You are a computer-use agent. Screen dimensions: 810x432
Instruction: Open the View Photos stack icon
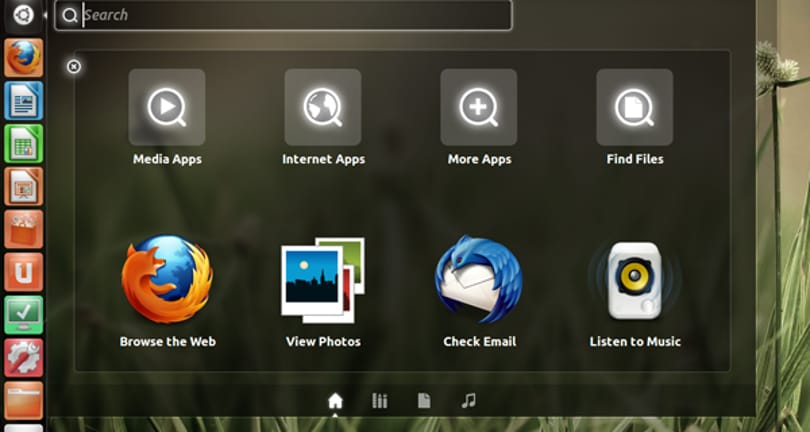pos(323,280)
